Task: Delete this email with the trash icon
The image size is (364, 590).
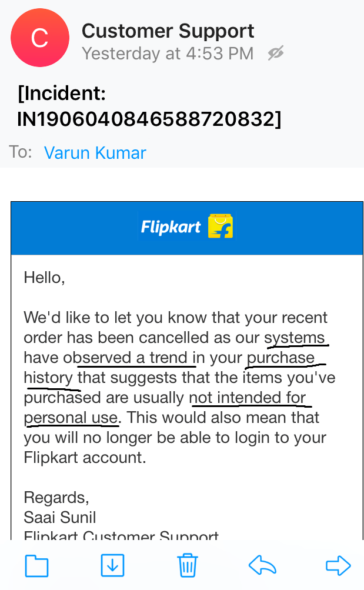Action: (x=187, y=566)
